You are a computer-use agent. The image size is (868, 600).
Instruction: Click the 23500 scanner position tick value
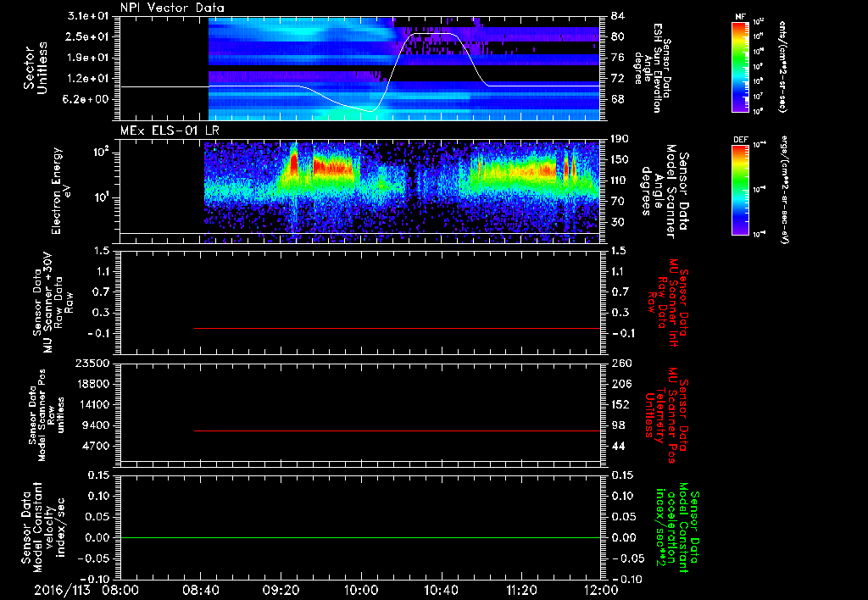(x=93, y=364)
